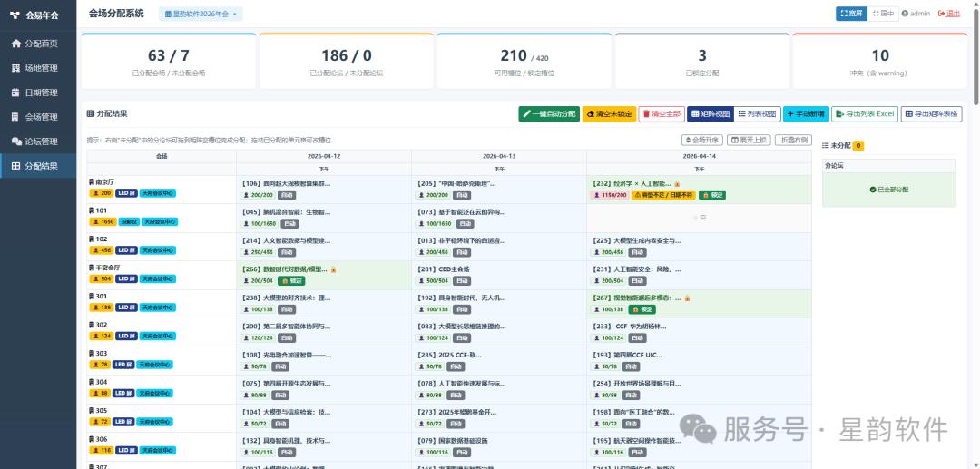
Task: Click the person icon in 南京厅's 200 capacity badge
Action: point(95,193)
